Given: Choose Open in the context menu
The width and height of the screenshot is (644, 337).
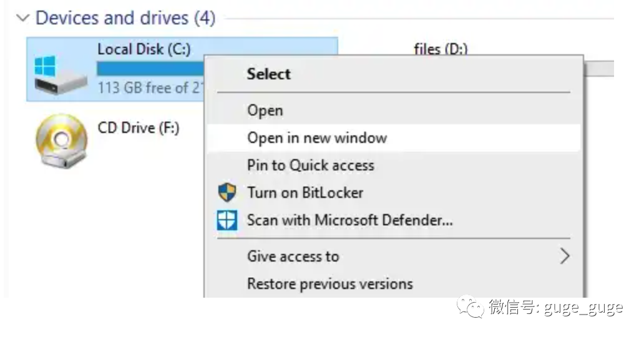Looking at the screenshot, I should click(265, 110).
